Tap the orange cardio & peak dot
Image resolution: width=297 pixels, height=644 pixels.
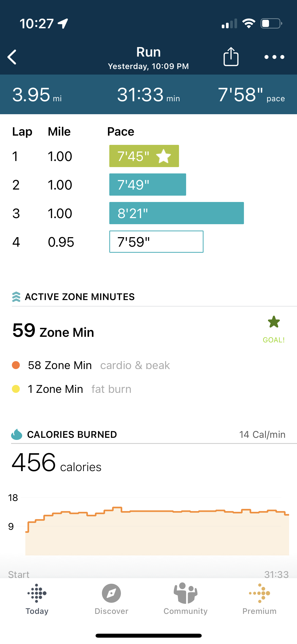click(x=16, y=365)
